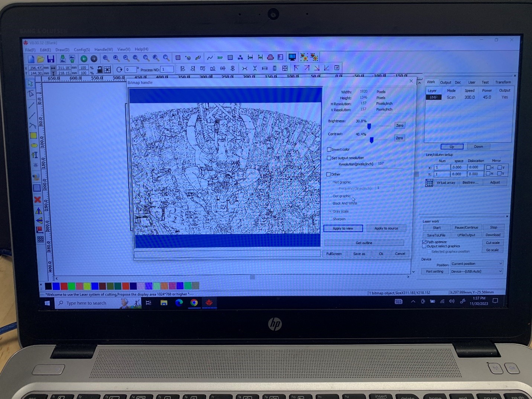Viewport: 532px width, 399px height.
Task: Switch to the Output tab
Action: tap(445, 82)
